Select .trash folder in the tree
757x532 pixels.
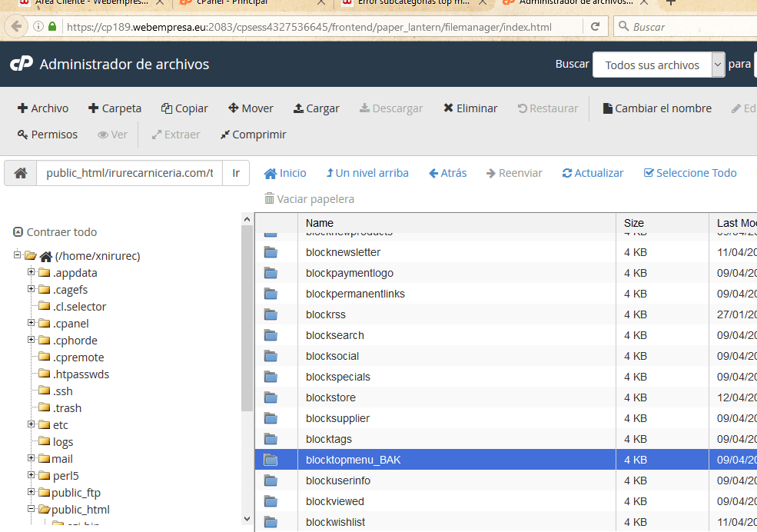pos(67,408)
